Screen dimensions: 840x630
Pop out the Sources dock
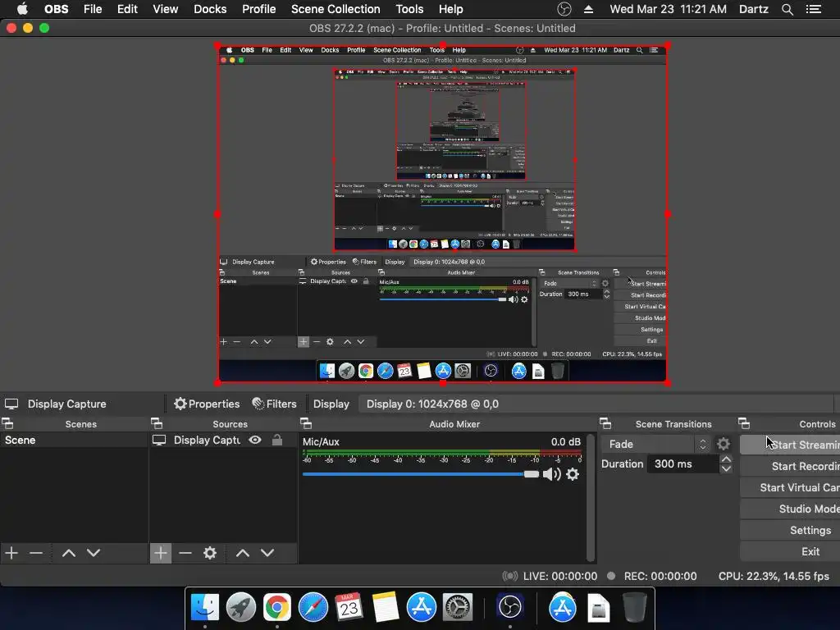click(x=157, y=424)
